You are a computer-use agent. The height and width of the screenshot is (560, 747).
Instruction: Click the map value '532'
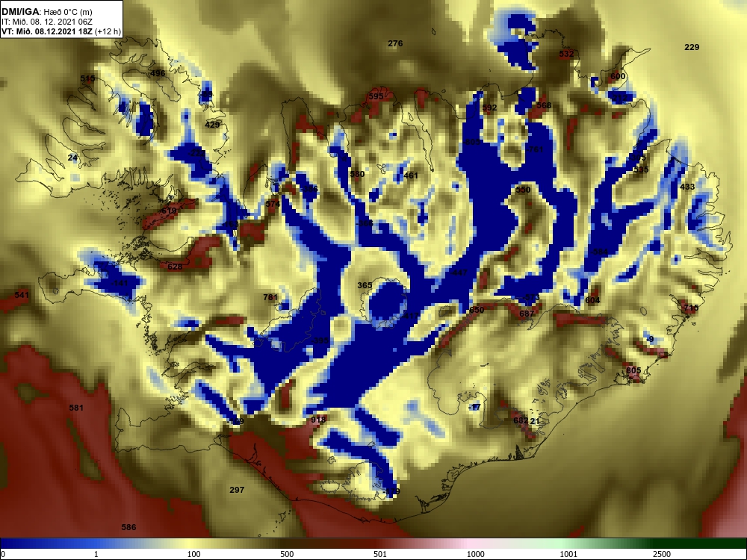click(x=566, y=54)
